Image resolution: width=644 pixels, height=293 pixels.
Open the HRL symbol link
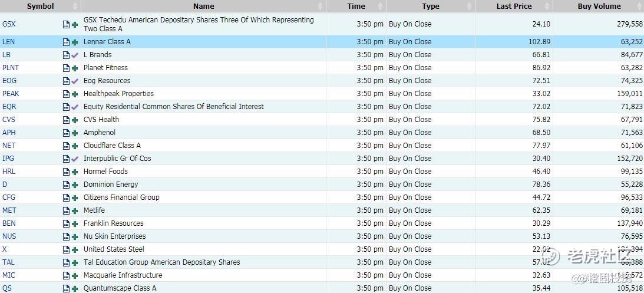coord(9,172)
